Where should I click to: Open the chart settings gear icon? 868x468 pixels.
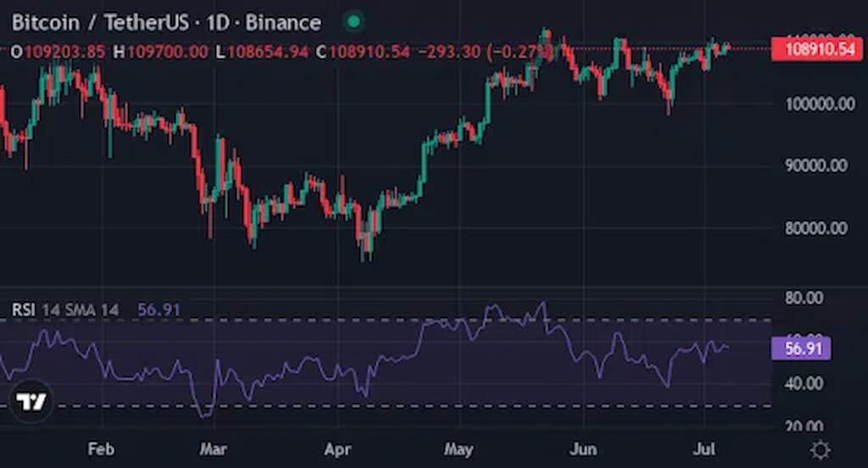pos(820,449)
